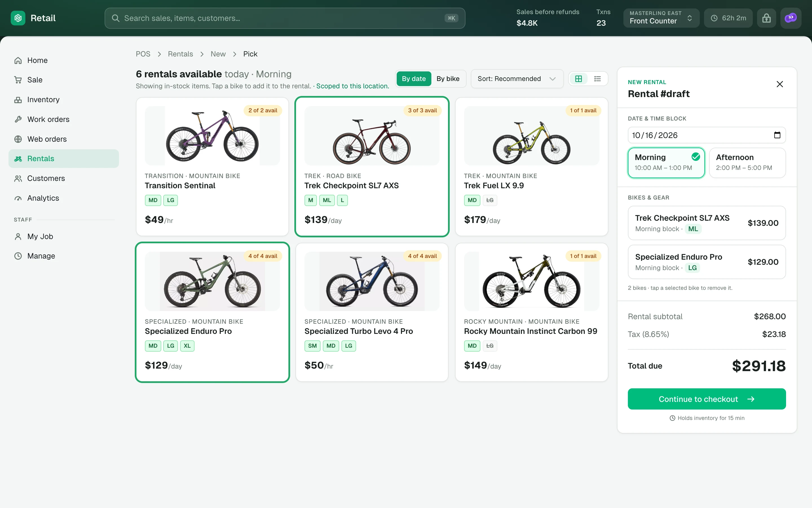The image size is (812, 508).
Task: Click Sales before refunds $4.8K stat
Action: point(548,17)
